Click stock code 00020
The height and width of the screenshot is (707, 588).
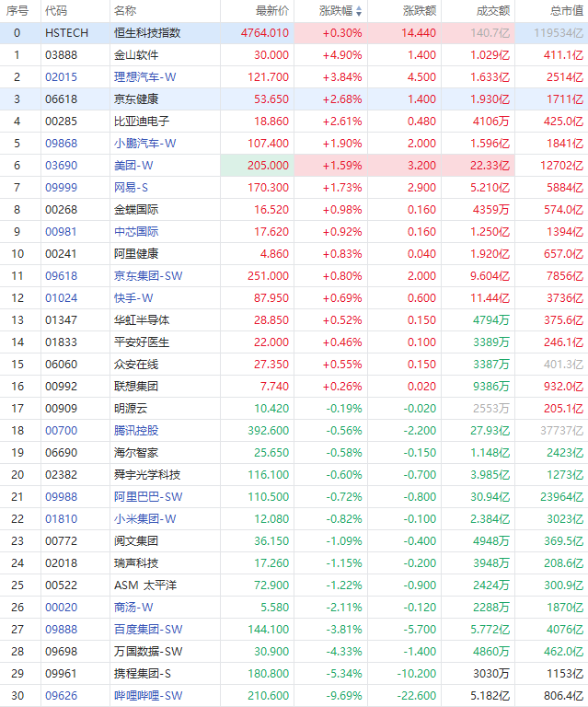pyautogui.click(x=62, y=608)
